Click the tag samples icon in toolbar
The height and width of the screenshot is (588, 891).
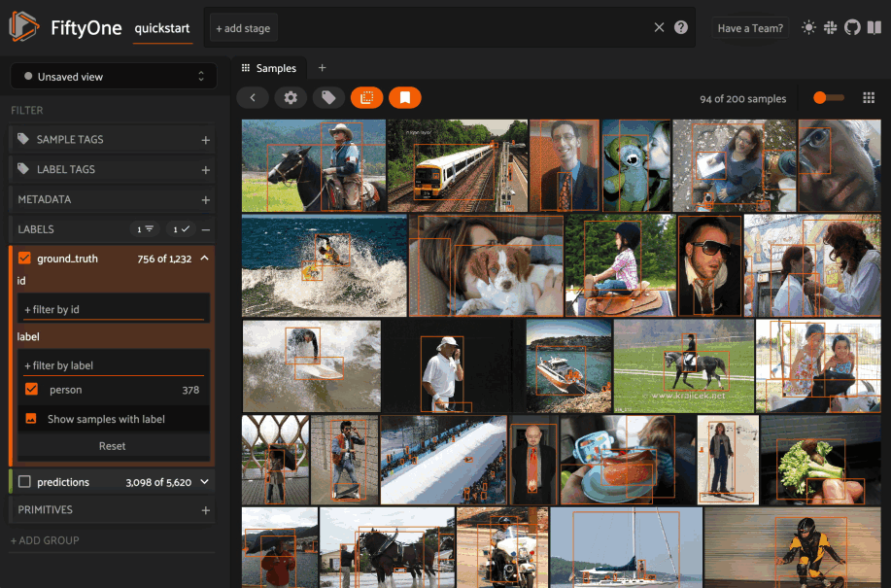tap(328, 97)
